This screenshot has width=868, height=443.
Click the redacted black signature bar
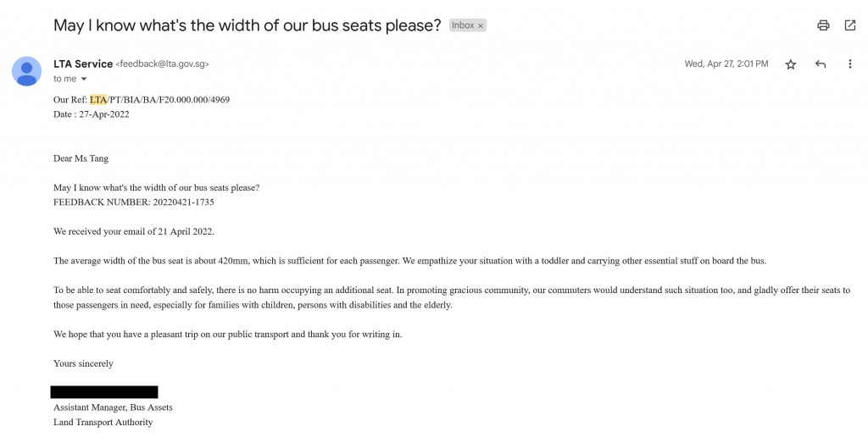tap(104, 392)
